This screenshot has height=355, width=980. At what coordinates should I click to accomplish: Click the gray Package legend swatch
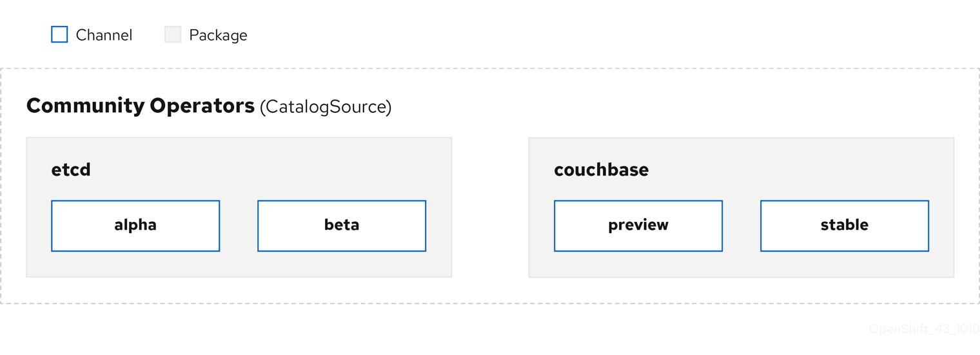click(x=173, y=34)
